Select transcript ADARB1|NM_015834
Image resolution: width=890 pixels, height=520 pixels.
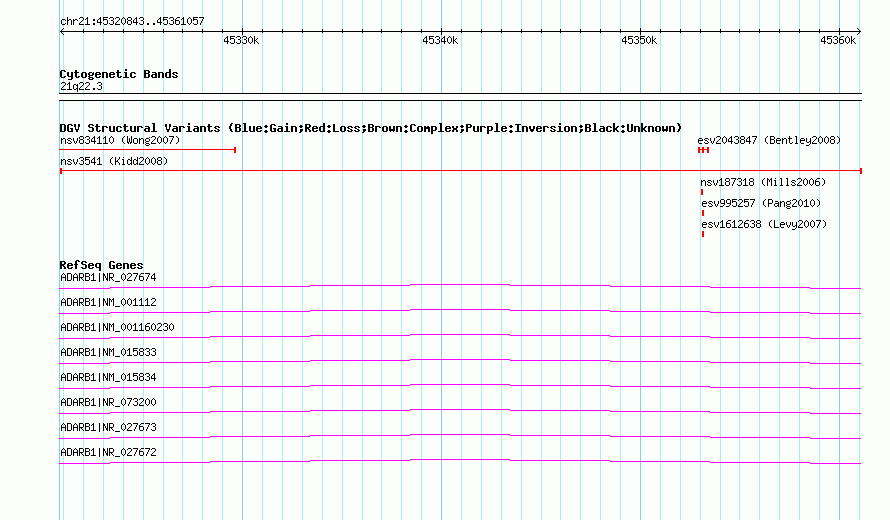[108, 378]
